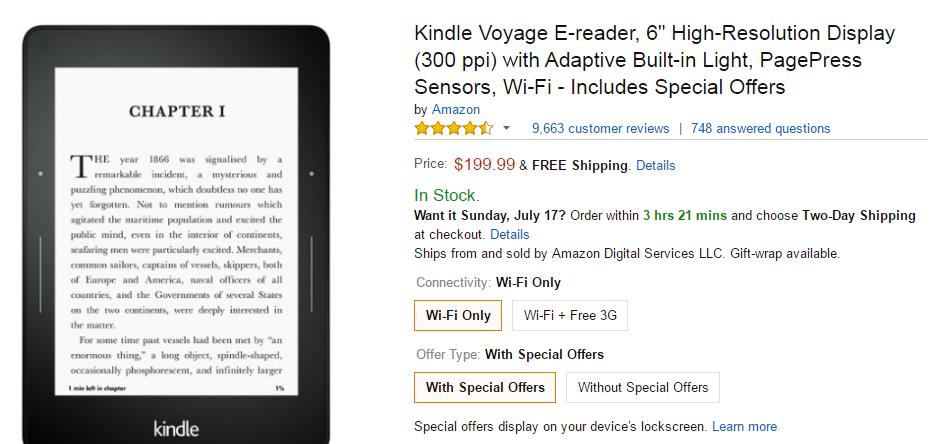Image resolution: width=939 pixels, height=444 pixels.
Task: Click the Amazon brand link
Action: coord(456,109)
